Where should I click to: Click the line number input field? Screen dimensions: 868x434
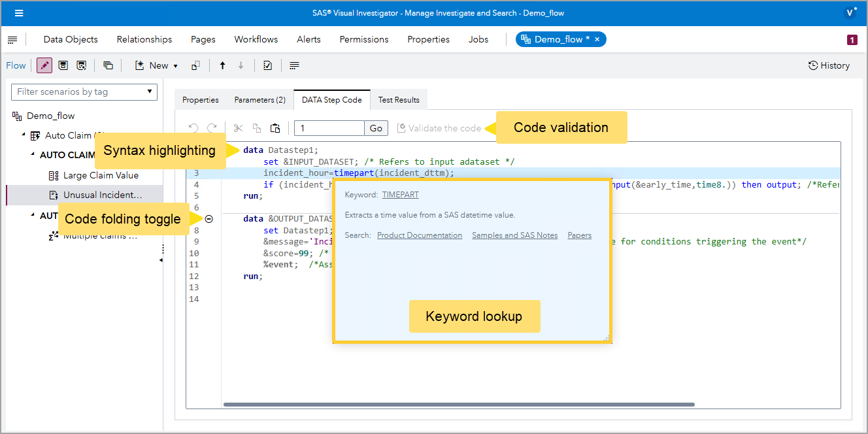tap(329, 128)
